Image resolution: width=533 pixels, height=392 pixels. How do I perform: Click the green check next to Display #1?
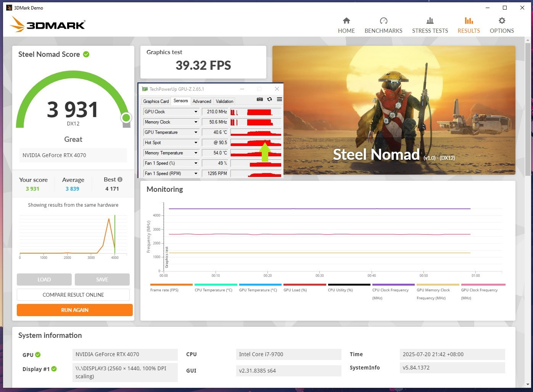(x=54, y=369)
